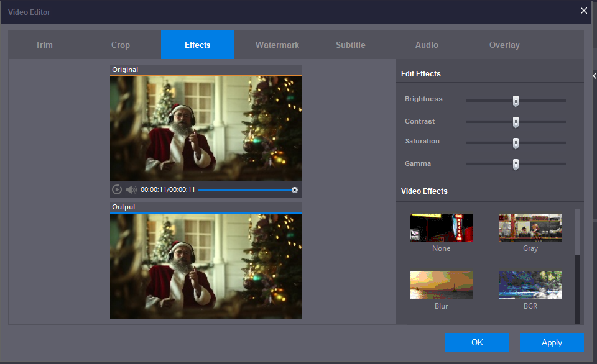This screenshot has height=364, width=597.
Task: Click the Edit Effects heading
Action: [421, 74]
